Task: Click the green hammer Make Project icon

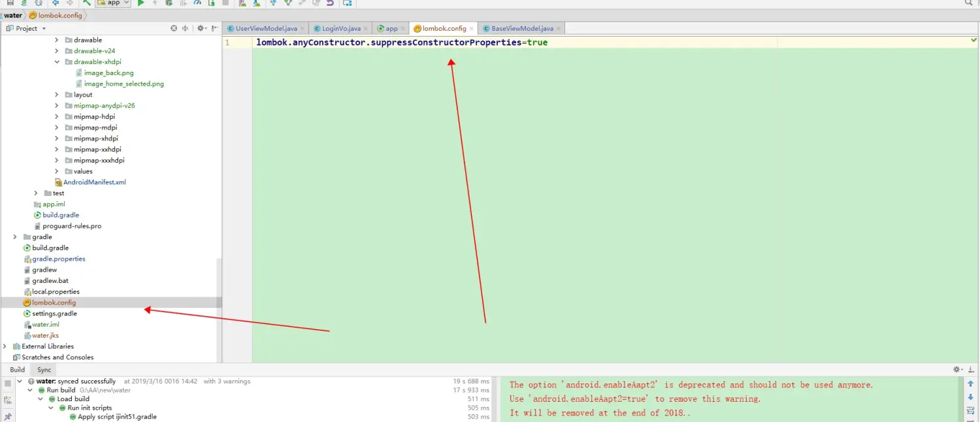Action: pos(87,3)
